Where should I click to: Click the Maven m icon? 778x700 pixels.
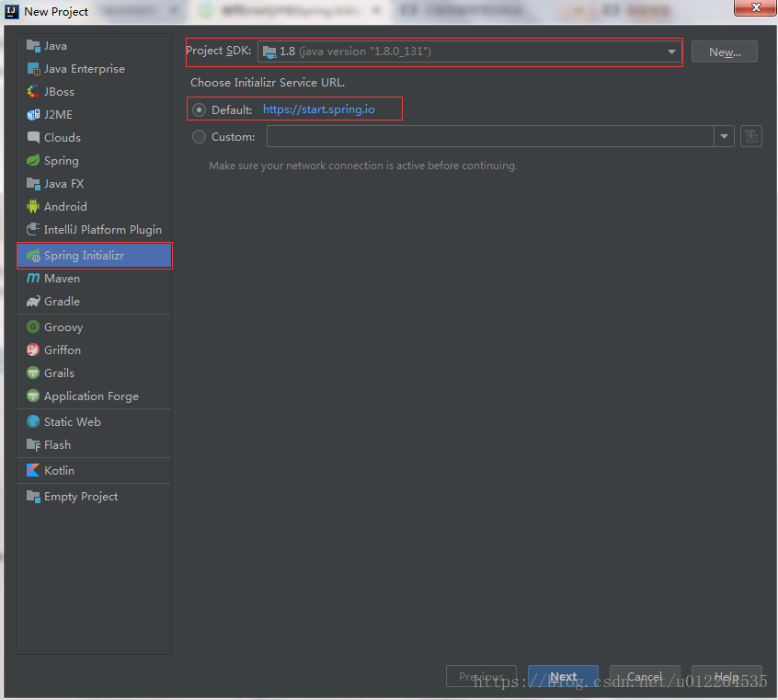point(33,278)
